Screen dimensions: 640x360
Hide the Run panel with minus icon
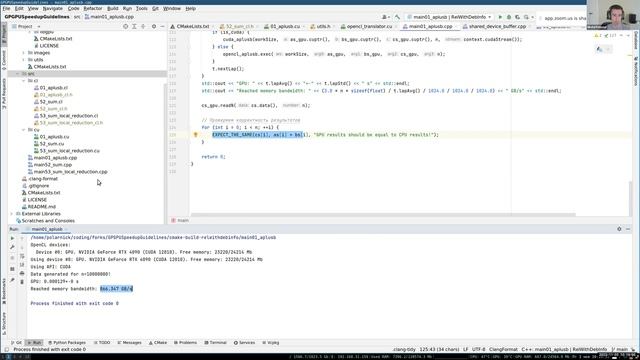[628, 229]
